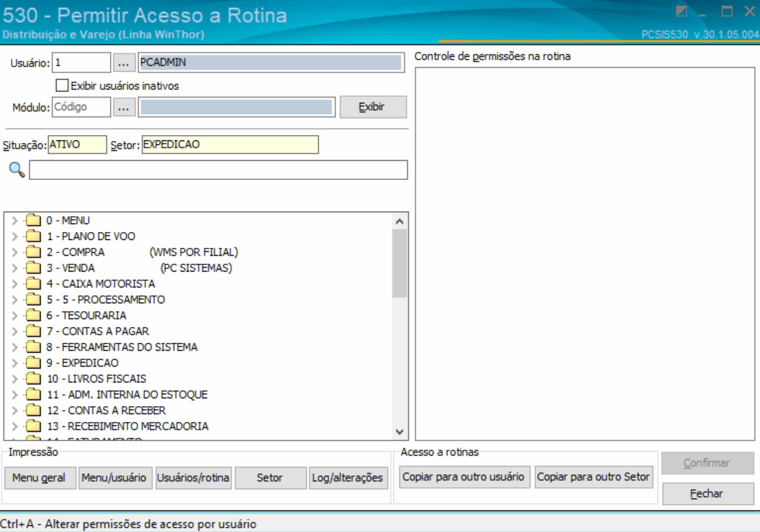Click the folder icon of 10 - LIVROS FISCAIS
Image resolution: width=760 pixels, height=532 pixels.
point(34,379)
